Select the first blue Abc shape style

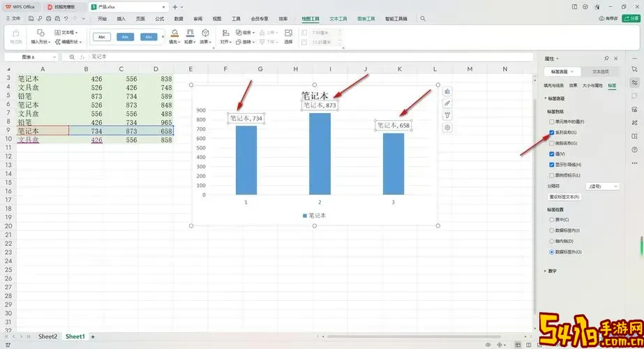[126, 37]
